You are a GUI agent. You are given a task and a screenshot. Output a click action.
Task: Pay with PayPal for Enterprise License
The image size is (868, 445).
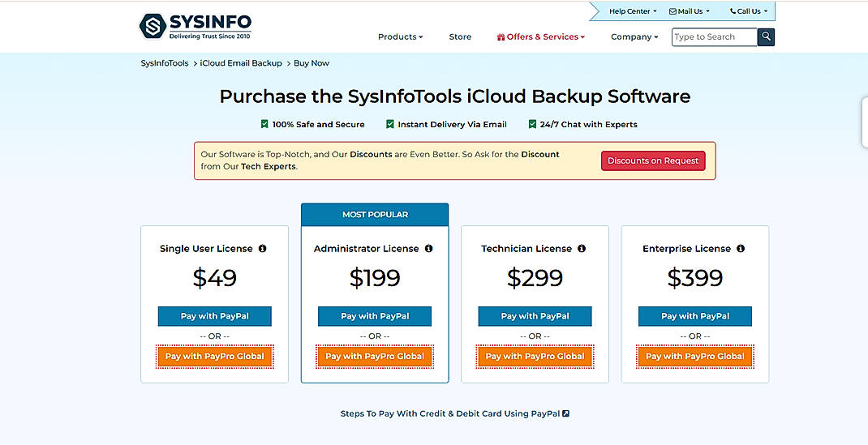tap(695, 316)
